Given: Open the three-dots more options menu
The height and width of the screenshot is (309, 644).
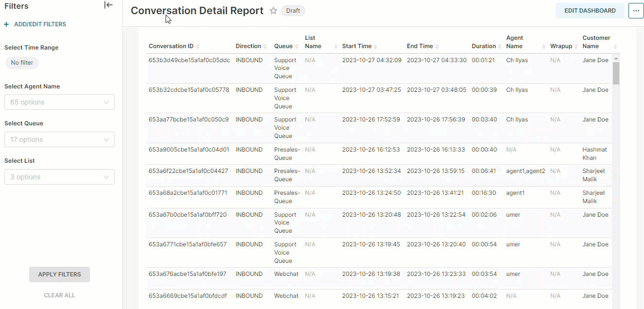Looking at the screenshot, I should pos(636,11).
